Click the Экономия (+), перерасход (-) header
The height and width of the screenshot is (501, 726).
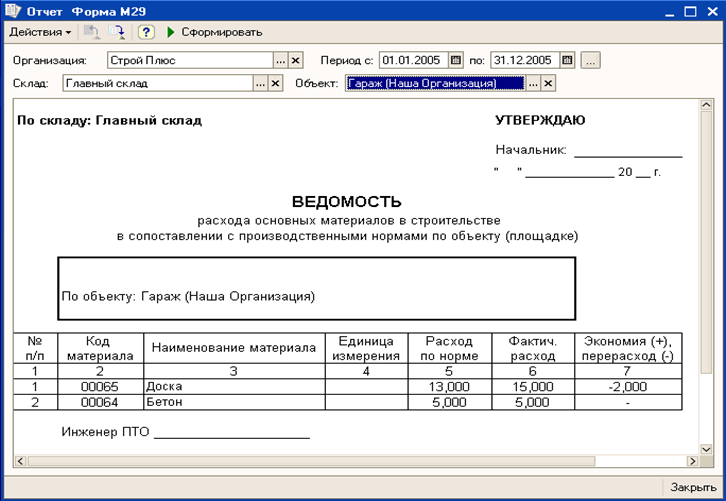pyautogui.click(x=628, y=348)
